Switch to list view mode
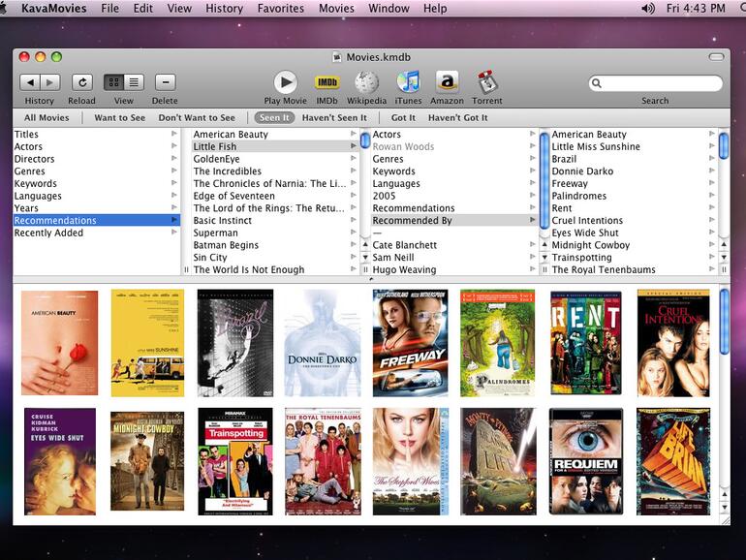 pyautogui.click(x=134, y=83)
